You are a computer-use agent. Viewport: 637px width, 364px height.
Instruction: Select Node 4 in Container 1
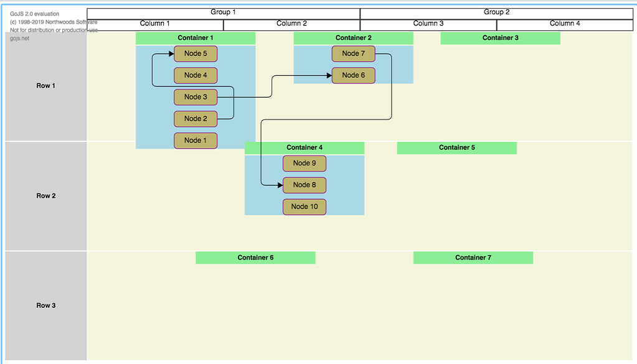click(x=195, y=75)
